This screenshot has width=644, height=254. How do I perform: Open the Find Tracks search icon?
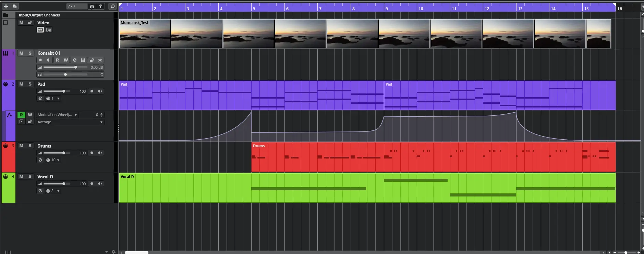coord(112,6)
